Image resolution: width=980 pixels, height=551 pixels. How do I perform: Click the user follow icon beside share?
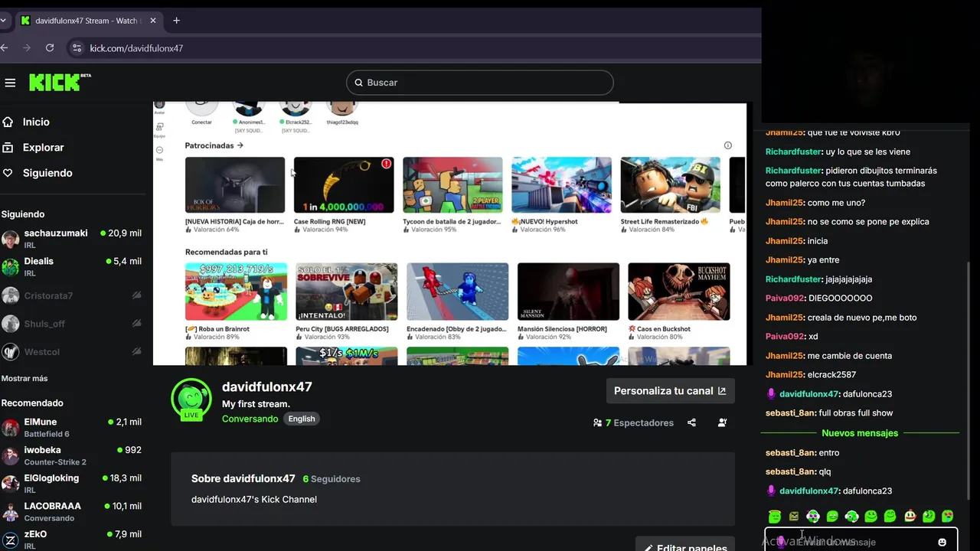coord(722,422)
